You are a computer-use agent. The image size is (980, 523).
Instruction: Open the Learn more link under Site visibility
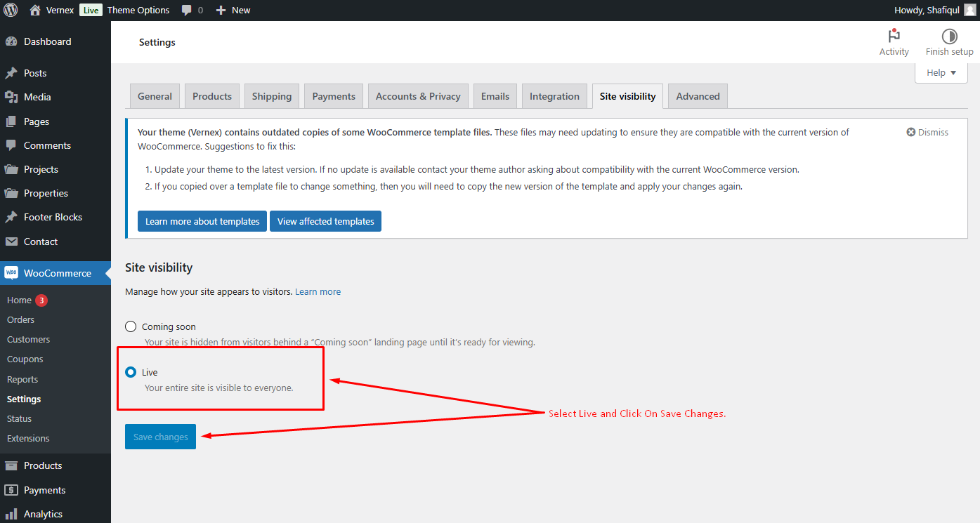point(318,291)
